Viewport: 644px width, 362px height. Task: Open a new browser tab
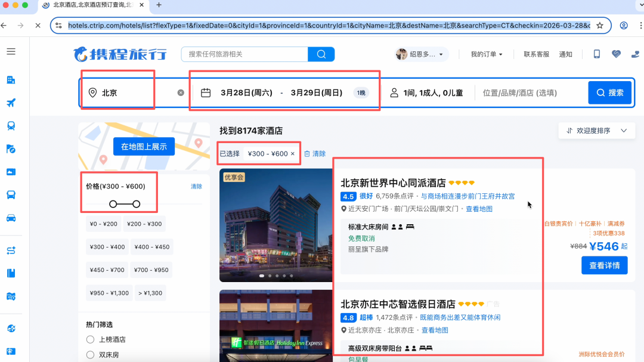point(159,5)
